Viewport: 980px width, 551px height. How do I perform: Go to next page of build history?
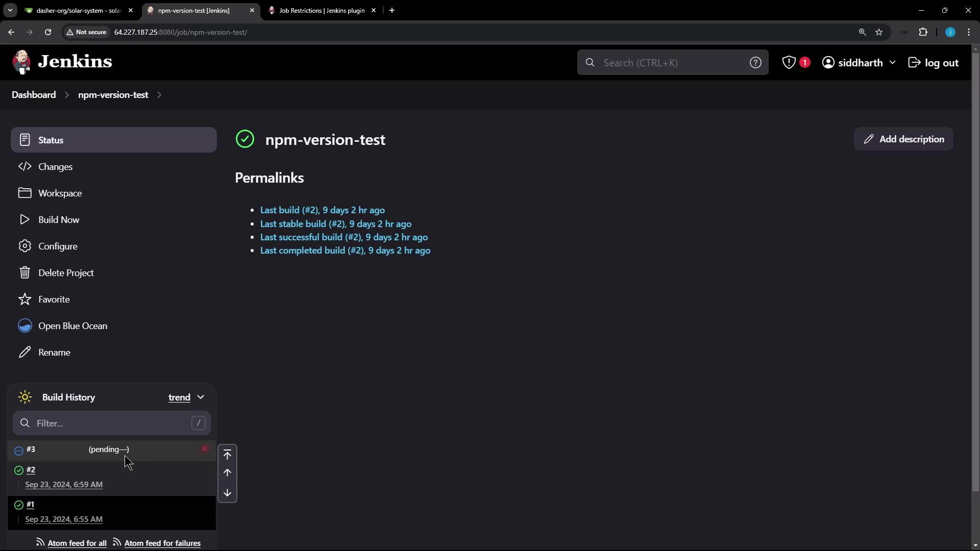coord(228,493)
